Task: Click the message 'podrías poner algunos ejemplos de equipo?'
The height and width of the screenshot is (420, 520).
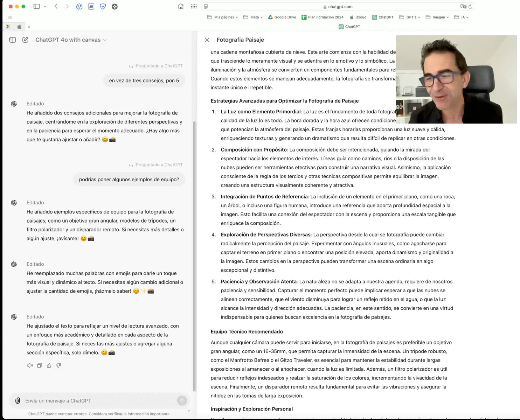Action: tap(129, 180)
